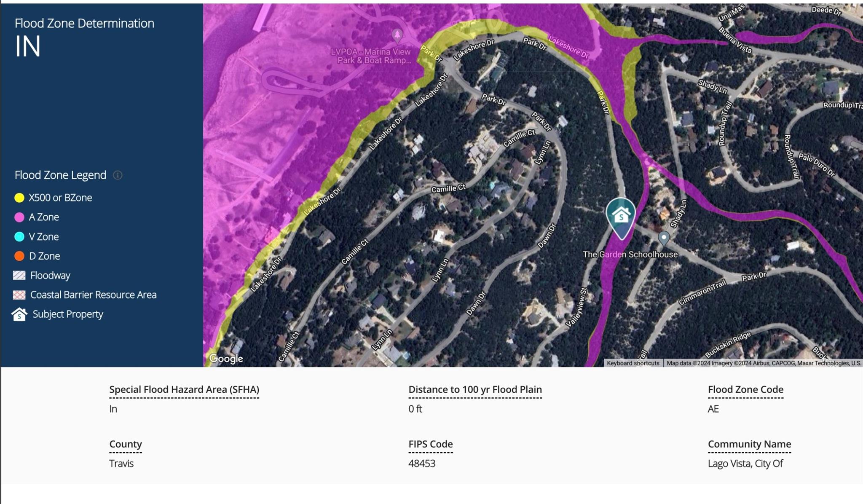
Task: Click the Coastal Barrier Resource Area icon
Action: coord(19,295)
